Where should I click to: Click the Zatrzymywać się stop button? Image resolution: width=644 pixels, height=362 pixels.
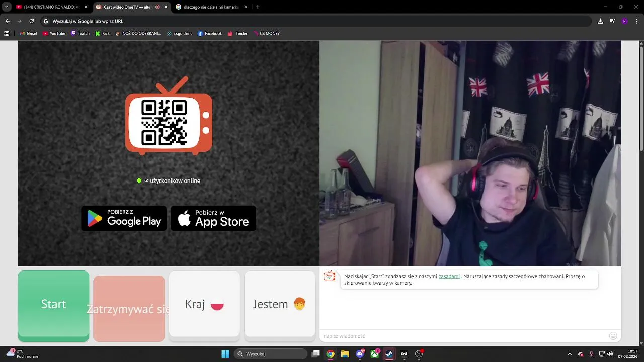click(x=129, y=308)
